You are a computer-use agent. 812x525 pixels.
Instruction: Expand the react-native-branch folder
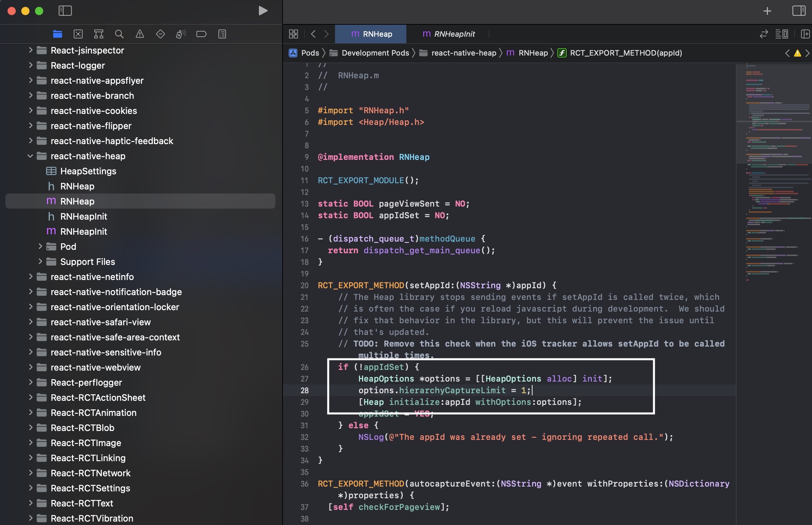click(x=31, y=95)
